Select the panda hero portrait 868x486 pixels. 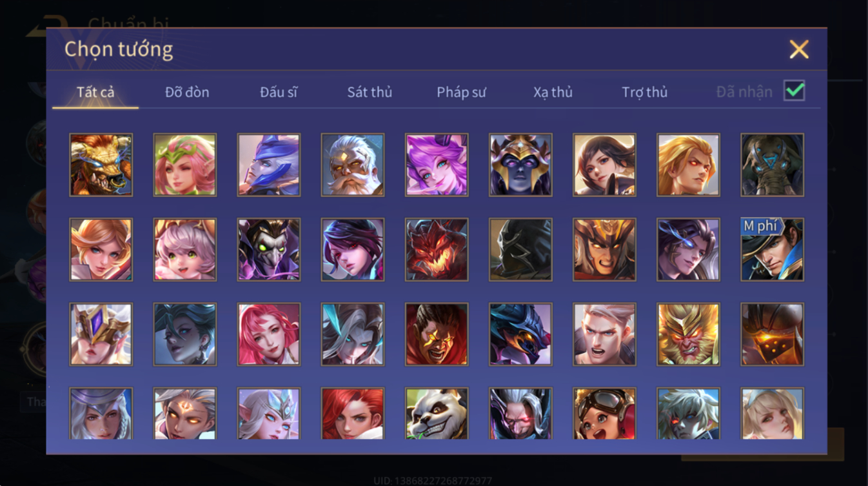pos(437,414)
